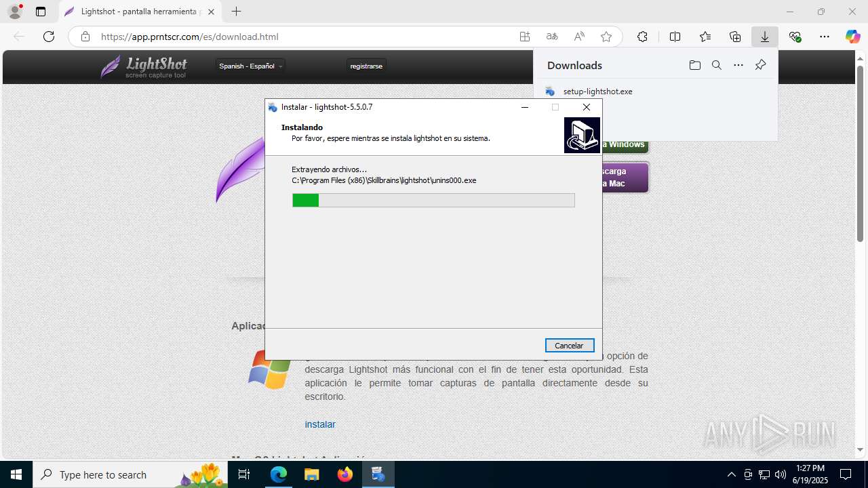Image resolution: width=868 pixels, height=488 pixels.
Task: Open more options in Downloads panel
Action: click(738, 65)
